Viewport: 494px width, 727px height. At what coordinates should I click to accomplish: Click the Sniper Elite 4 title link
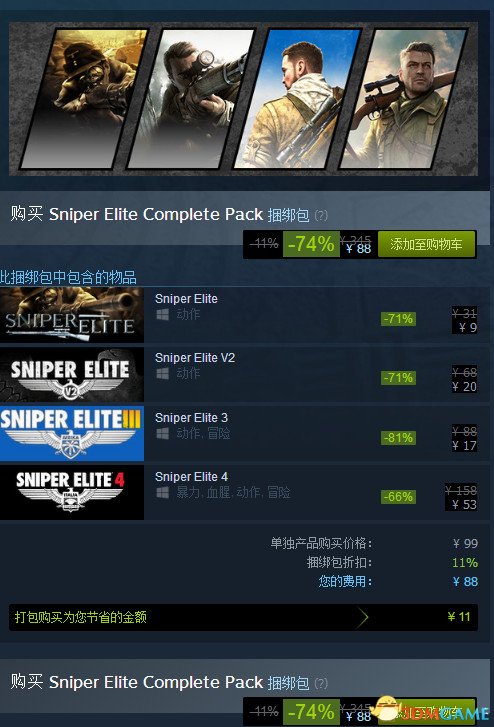pyautogui.click(x=191, y=477)
